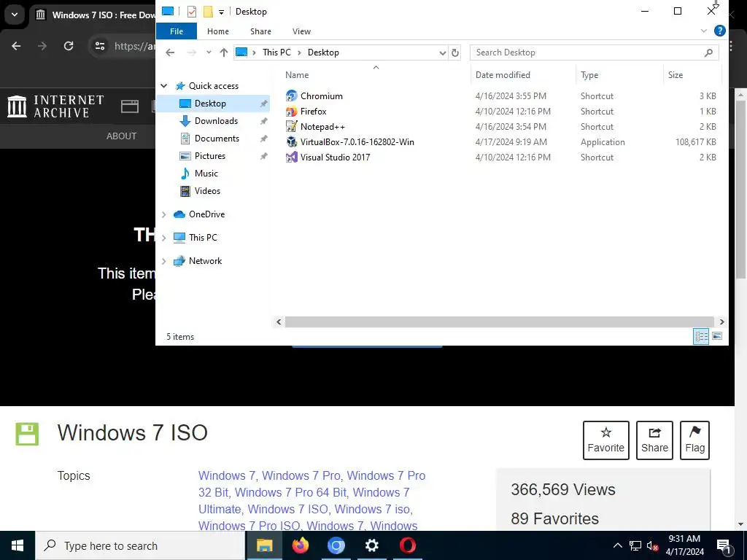Launch Opera from the taskbar
This screenshot has width=747, height=560.
pyautogui.click(x=407, y=545)
